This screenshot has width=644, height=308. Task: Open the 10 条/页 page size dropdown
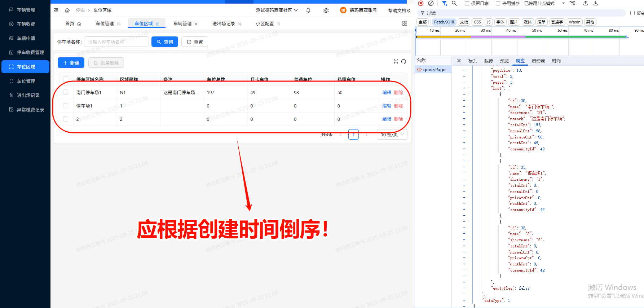pyautogui.click(x=392, y=135)
